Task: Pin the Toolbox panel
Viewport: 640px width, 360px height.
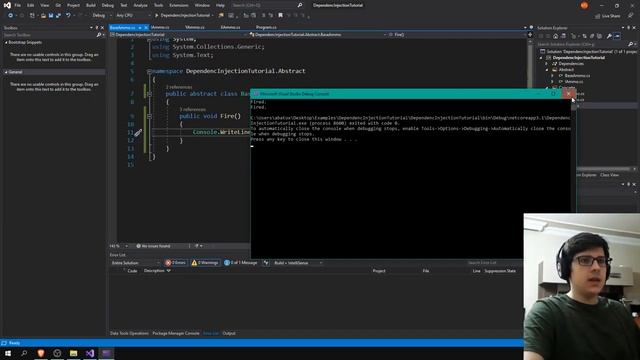Action: coord(97,28)
